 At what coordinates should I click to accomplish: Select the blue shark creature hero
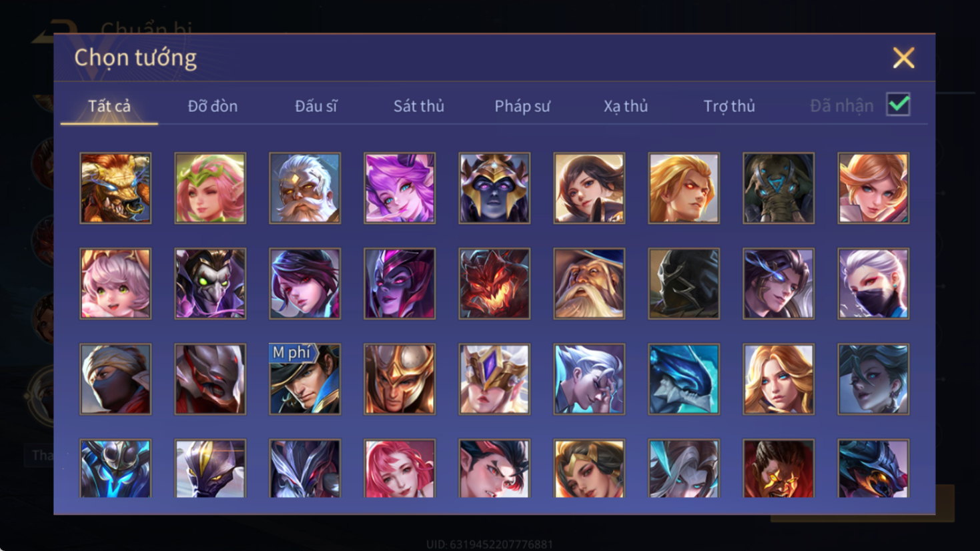pos(684,379)
